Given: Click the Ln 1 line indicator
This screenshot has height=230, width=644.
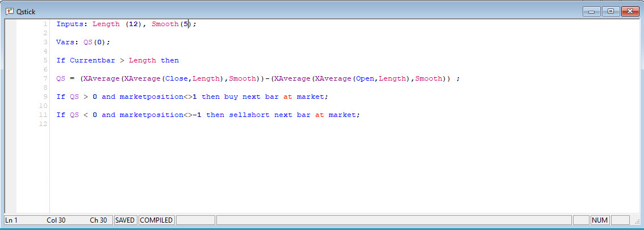Looking at the screenshot, I should click(11, 220).
